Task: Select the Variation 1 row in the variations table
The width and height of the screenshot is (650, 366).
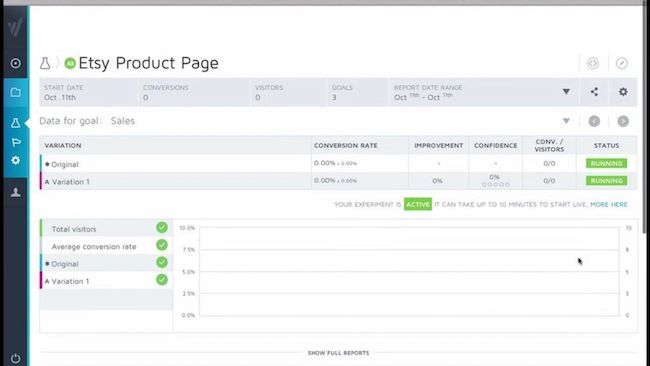Action: click(338, 181)
